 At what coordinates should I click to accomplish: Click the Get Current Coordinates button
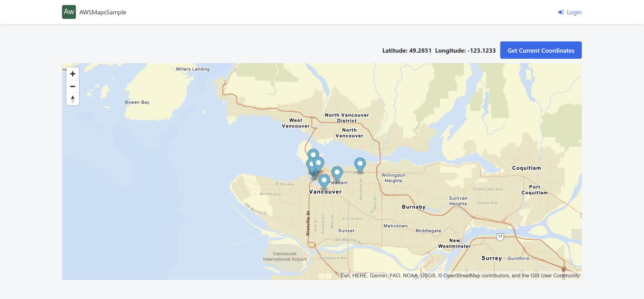(x=541, y=50)
